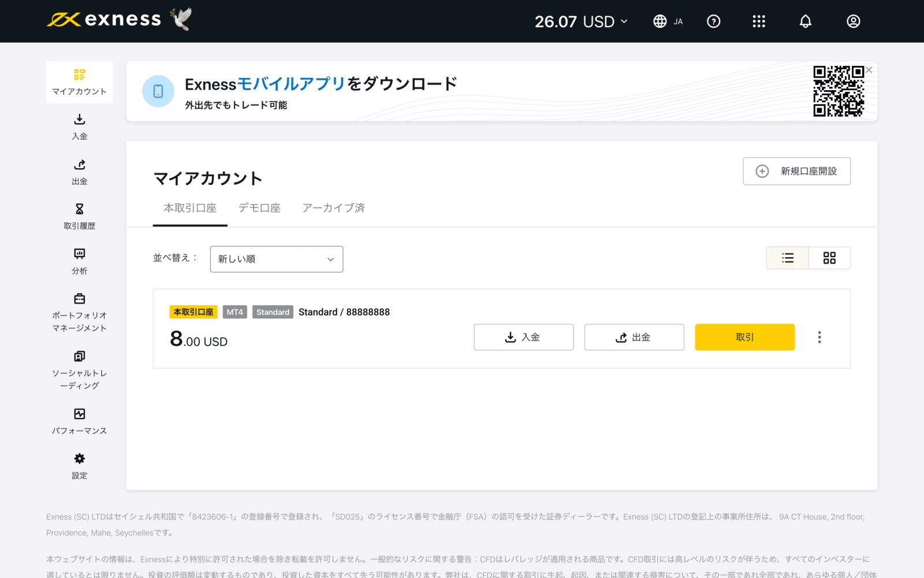
Task: Click the 出金 button on Standard account
Action: tap(634, 337)
